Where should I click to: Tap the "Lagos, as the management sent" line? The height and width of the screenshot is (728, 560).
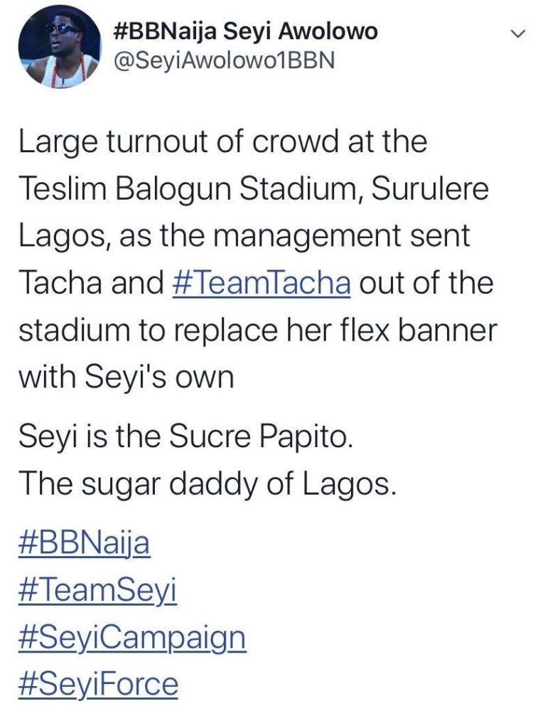[x=243, y=236]
